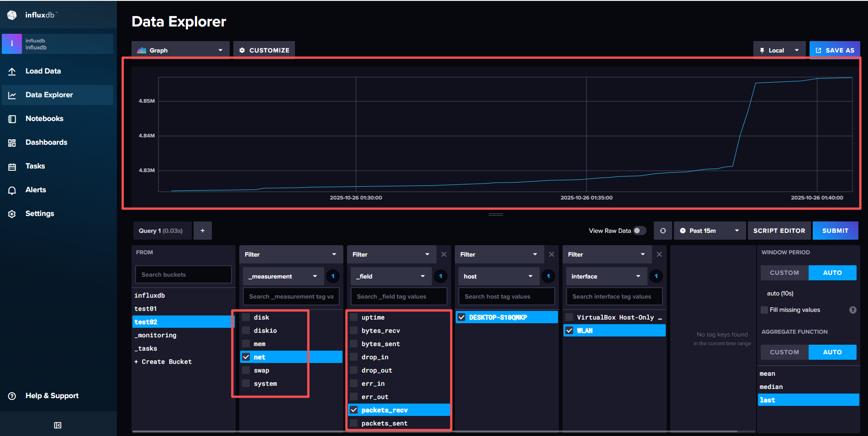Screen dimensions: 868x436
Task: Open Settings via the gear icon
Action: [x=12, y=214]
